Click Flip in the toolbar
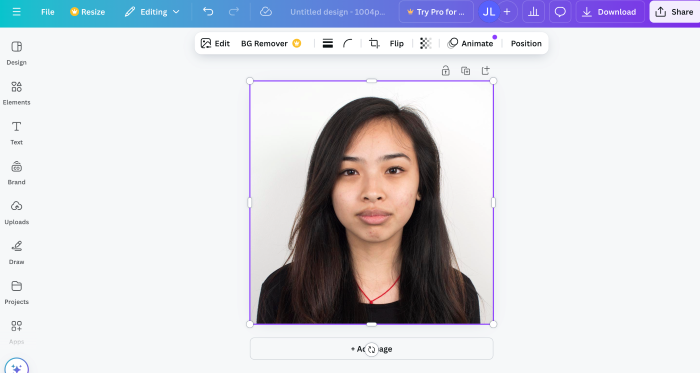 point(396,43)
